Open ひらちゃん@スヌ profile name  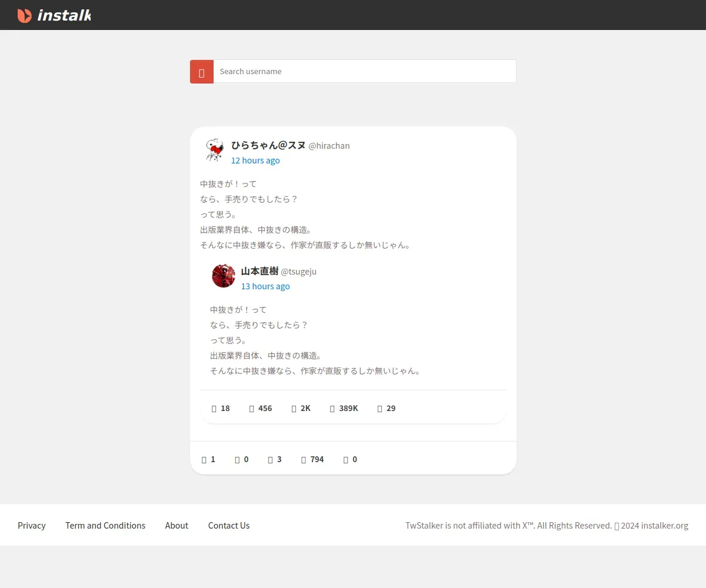pyautogui.click(x=268, y=145)
